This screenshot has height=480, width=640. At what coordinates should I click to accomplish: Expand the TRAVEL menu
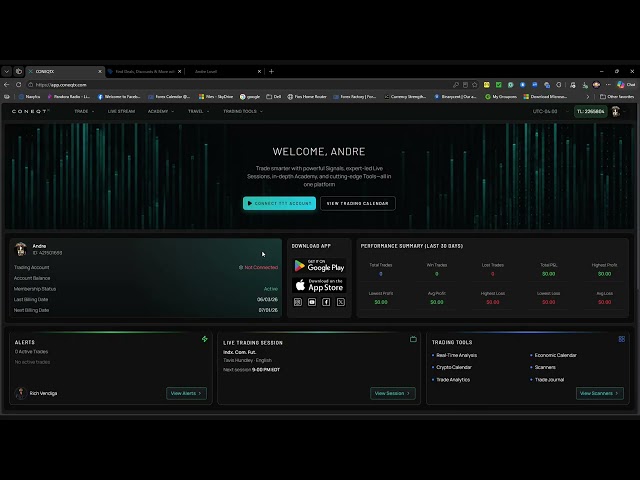(198, 111)
